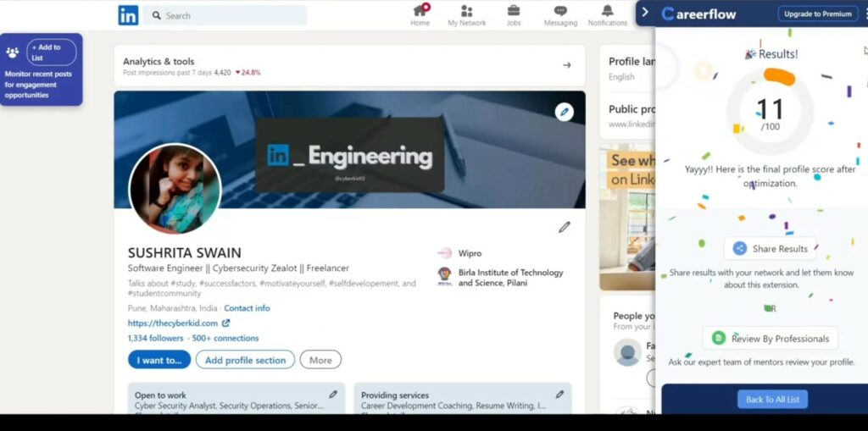Click the Add to List button
Screen dimensions: 868x431
52,52
